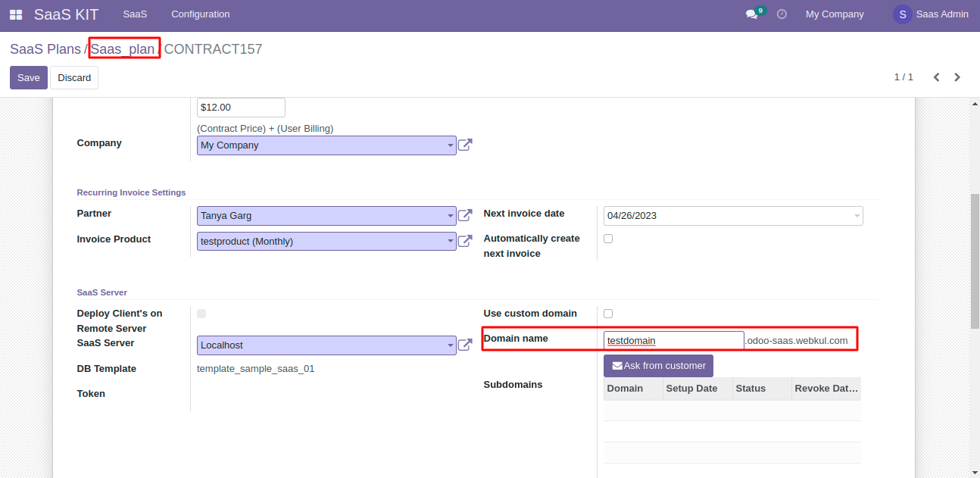The width and height of the screenshot is (980, 478).
Task: Click the Token label
Action: (91, 394)
